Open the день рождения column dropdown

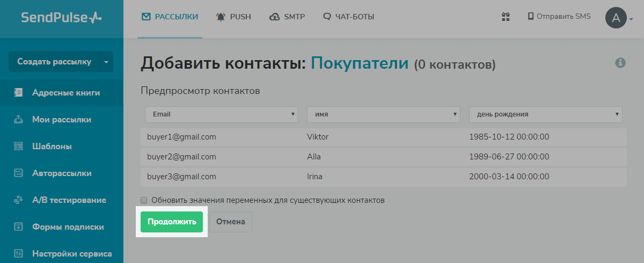tap(546, 114)
